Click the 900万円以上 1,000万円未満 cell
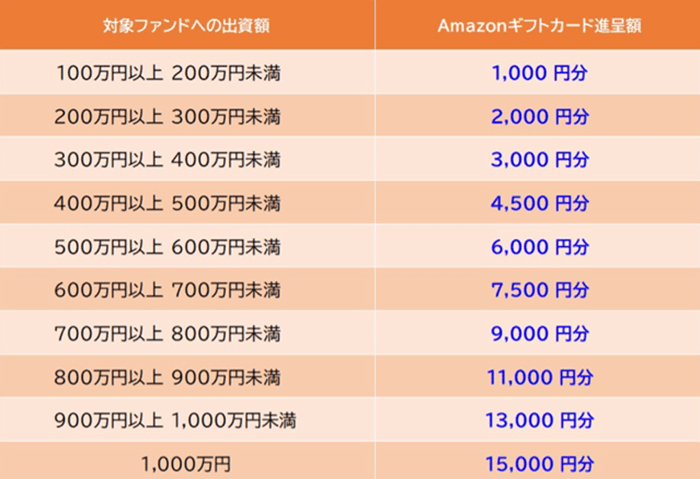Viewport: 700px width, 479px height. (187, 420)
